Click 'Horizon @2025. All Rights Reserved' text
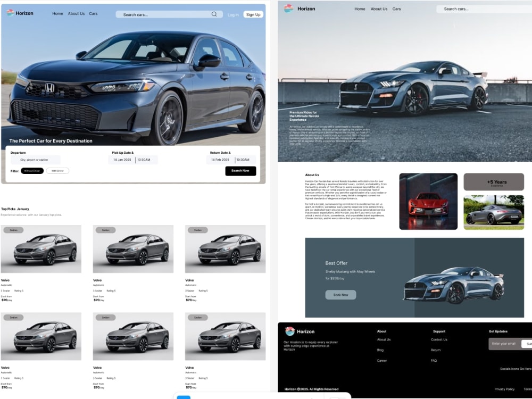The image size is (532, 399). pos(311,389)
